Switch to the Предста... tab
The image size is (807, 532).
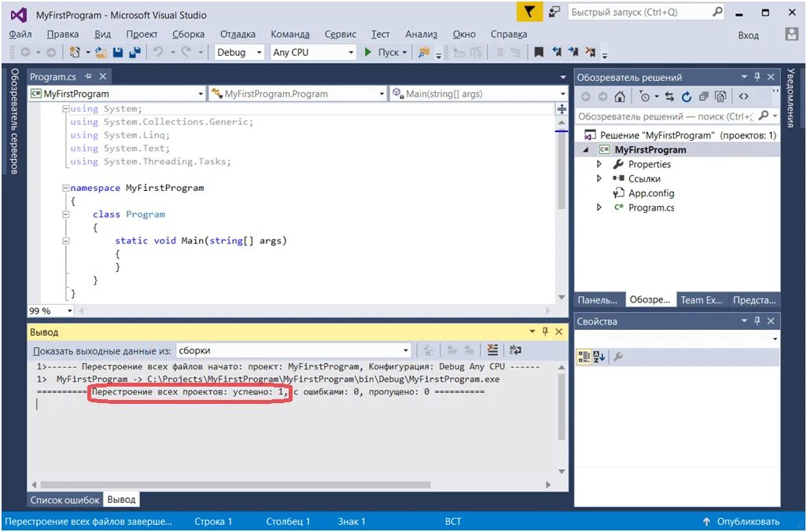tap(754, 299)
